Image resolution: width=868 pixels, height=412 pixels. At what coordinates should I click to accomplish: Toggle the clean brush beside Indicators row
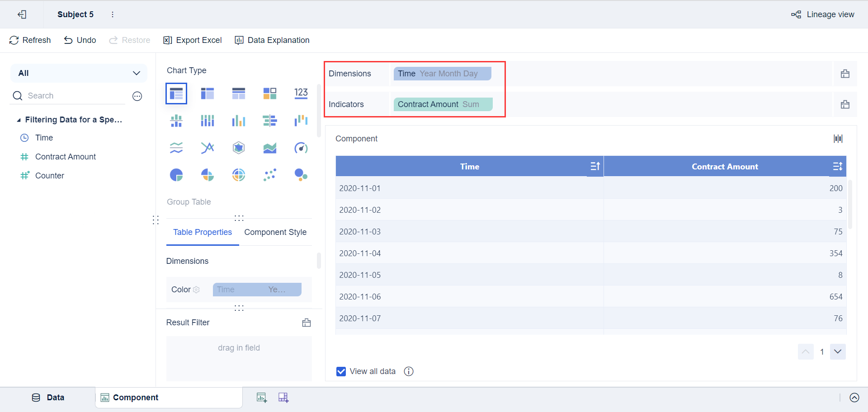[845, 104]
